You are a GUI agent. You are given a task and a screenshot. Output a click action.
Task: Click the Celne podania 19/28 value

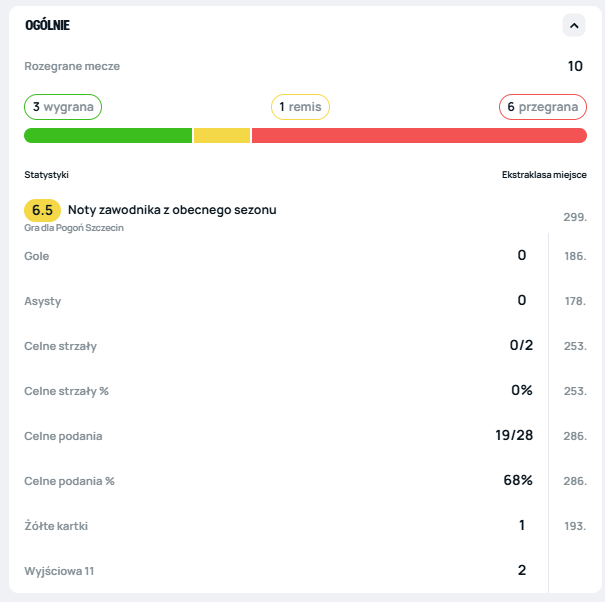[515, 436]
